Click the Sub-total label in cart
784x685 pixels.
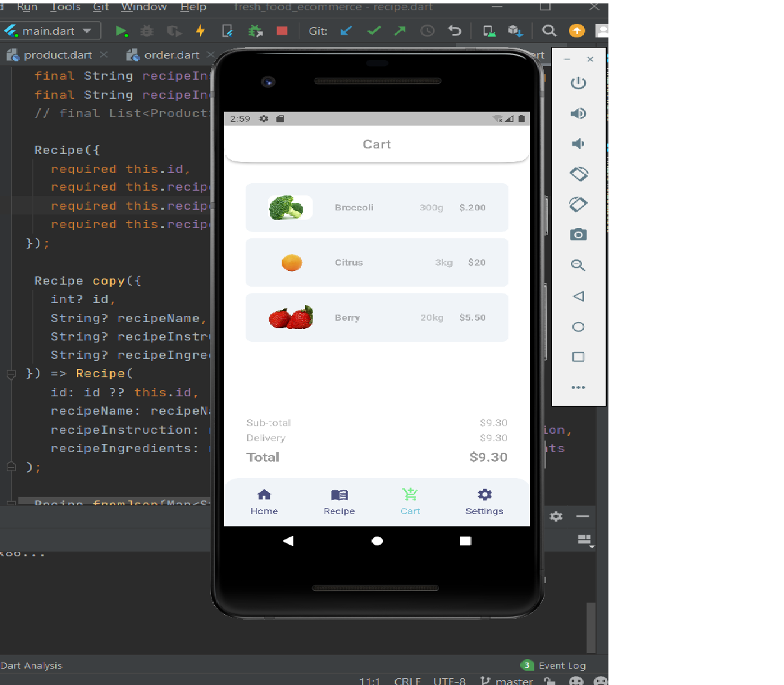pos(269,423)
